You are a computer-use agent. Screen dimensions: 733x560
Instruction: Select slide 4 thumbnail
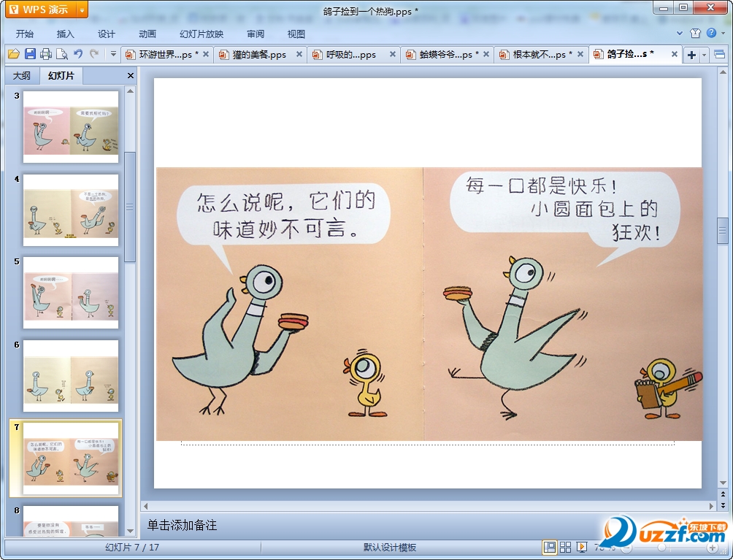click(71, 210)
